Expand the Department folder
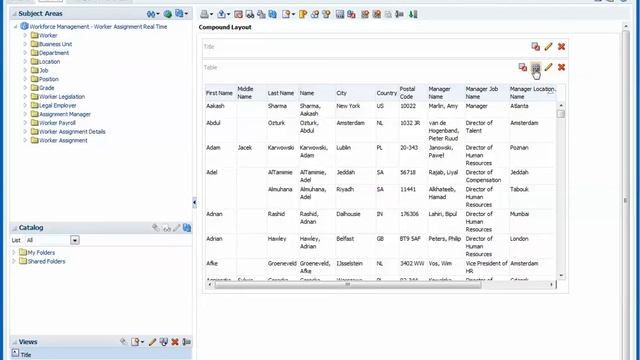The height and width of the screenshot is (360, 640). click(x=25, y=53)
